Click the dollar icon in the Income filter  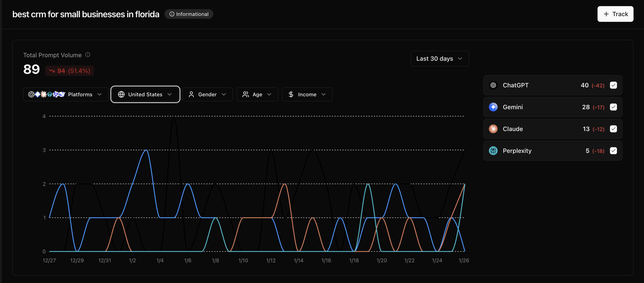click(291, 94)
